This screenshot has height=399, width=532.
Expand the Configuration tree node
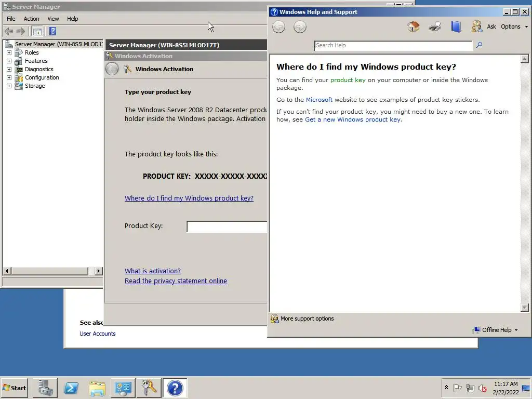click(x=9, y=78)
